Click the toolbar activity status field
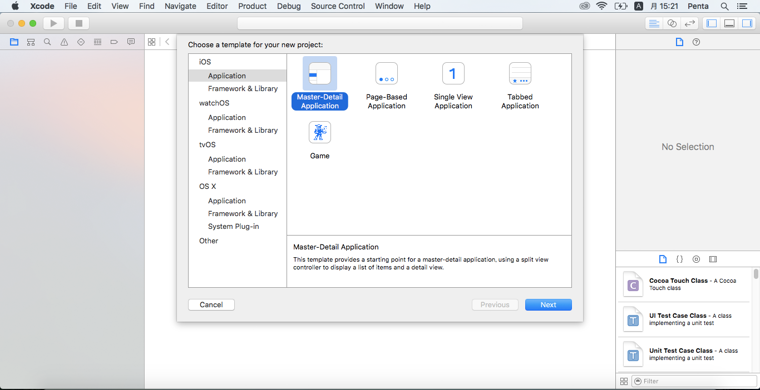The width and height of the screenshot is (760, 390). click(380, 23)
